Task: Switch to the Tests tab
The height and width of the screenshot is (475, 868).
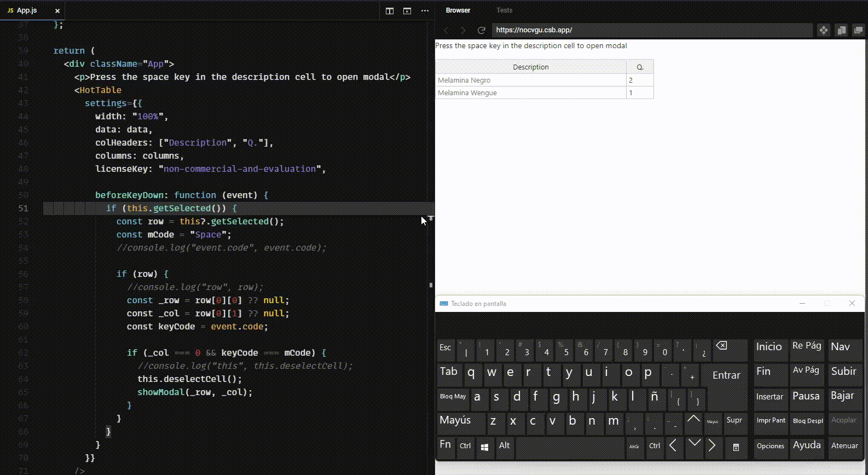Action: pos(505,10)
